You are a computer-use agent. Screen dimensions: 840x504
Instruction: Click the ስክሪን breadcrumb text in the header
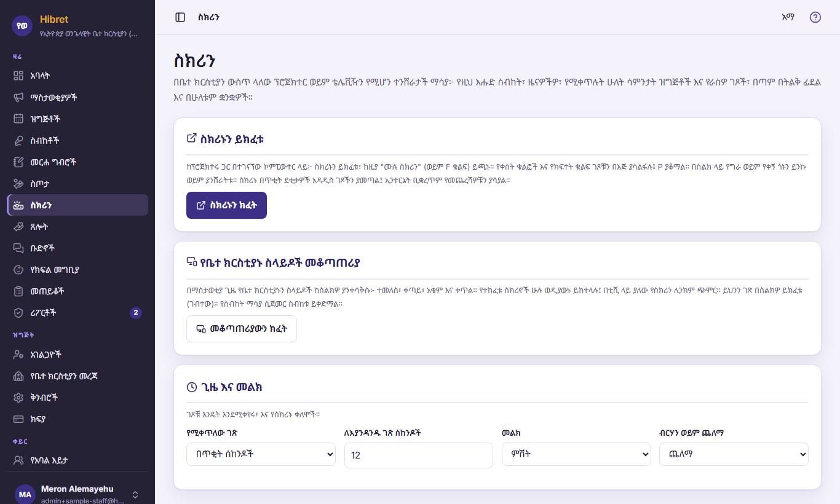[x=209, y=17]
